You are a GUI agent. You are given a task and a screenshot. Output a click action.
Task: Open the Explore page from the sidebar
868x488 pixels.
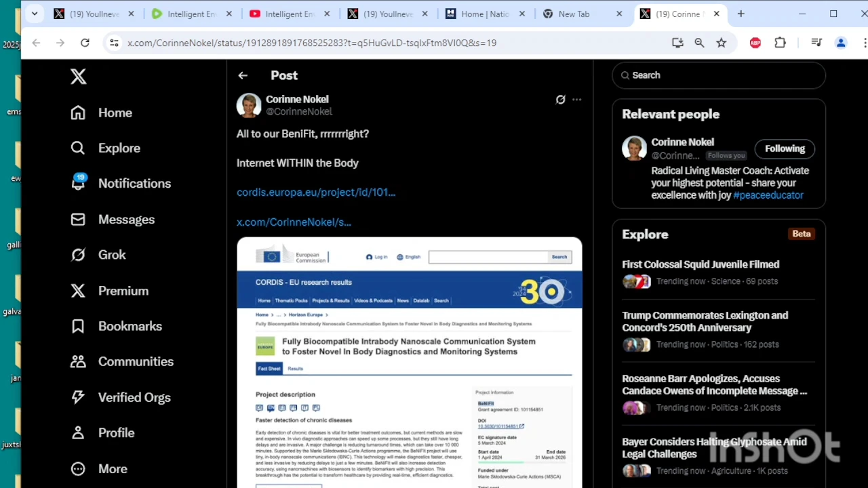tap(105, 148)
